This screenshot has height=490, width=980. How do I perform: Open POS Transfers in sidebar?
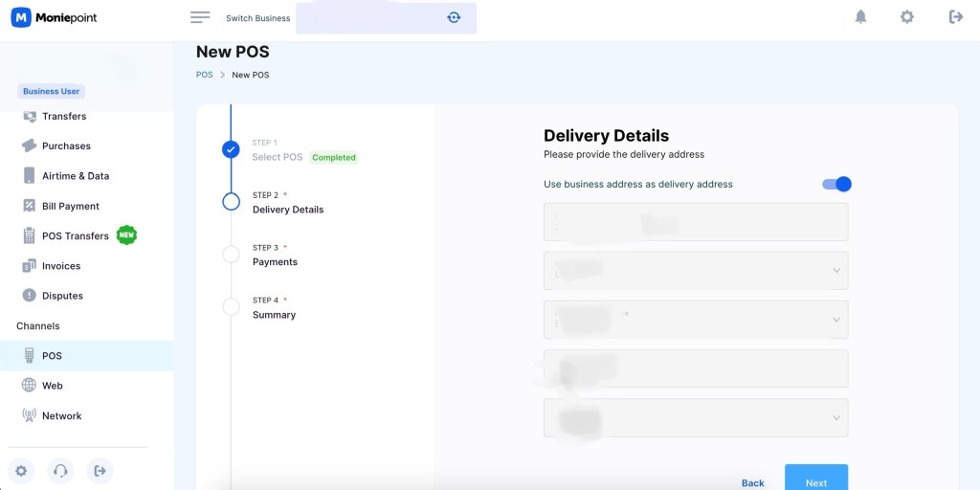(75, 235)
